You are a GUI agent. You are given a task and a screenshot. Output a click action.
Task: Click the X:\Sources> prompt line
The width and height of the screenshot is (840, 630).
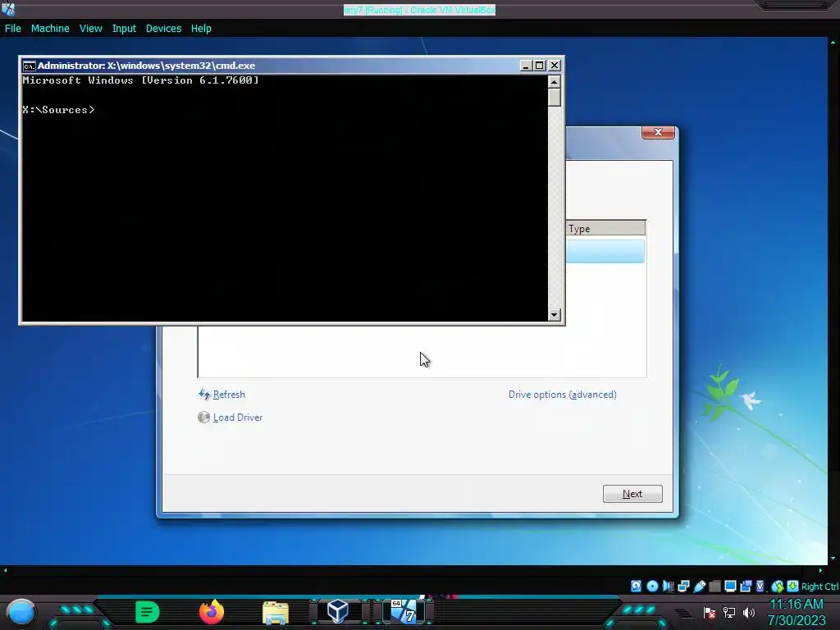click(x=58, y=110)
